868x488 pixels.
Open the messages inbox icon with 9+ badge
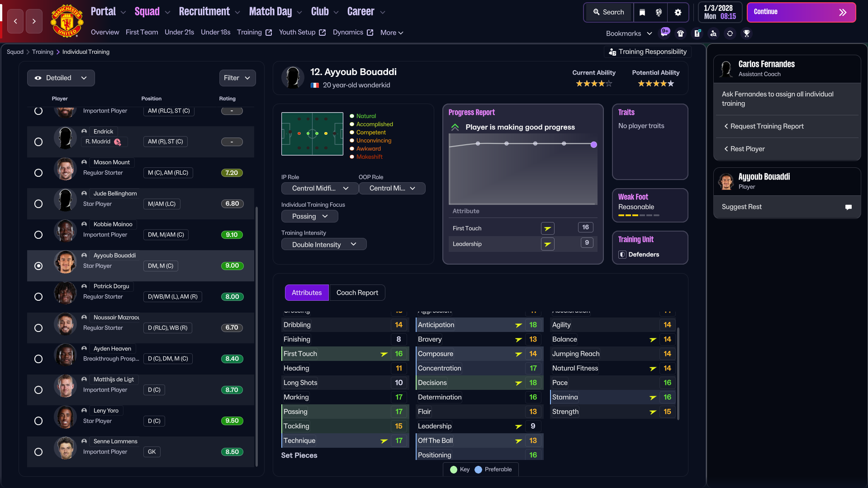665,33
